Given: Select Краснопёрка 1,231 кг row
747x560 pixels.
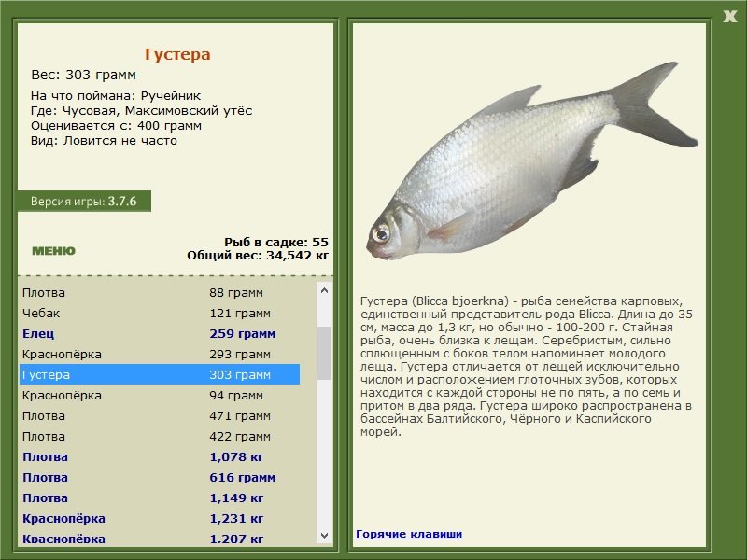Looking at the screenshot, I should point(160,518).
